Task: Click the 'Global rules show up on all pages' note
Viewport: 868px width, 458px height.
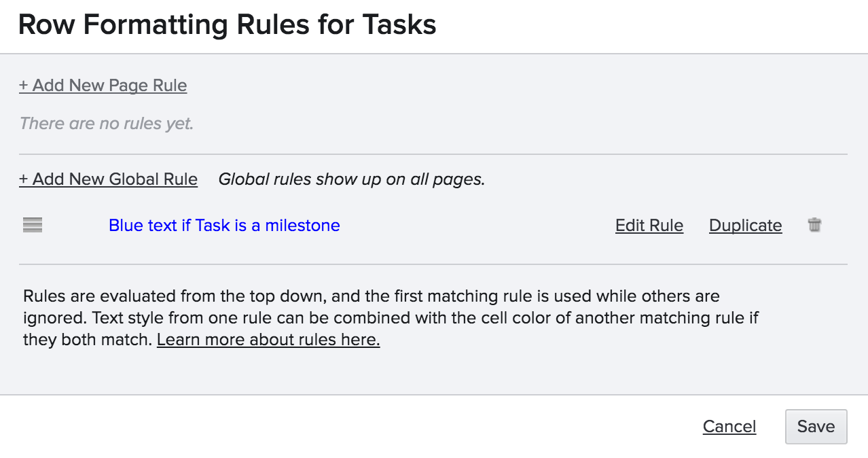Action: click(351, 179)
